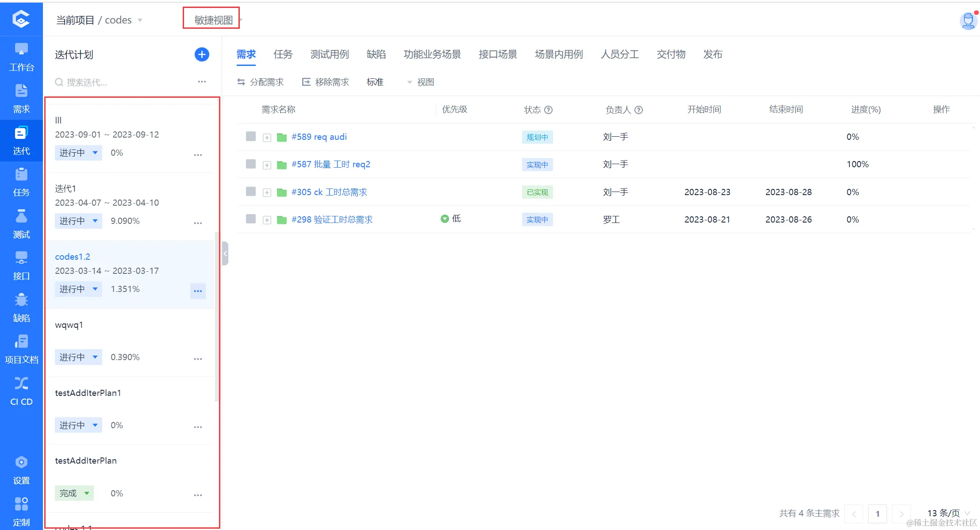Switch to the 测试用例 tab
Image resolution: width=980 pixels, height=530 pixels.
pos(329,54)
